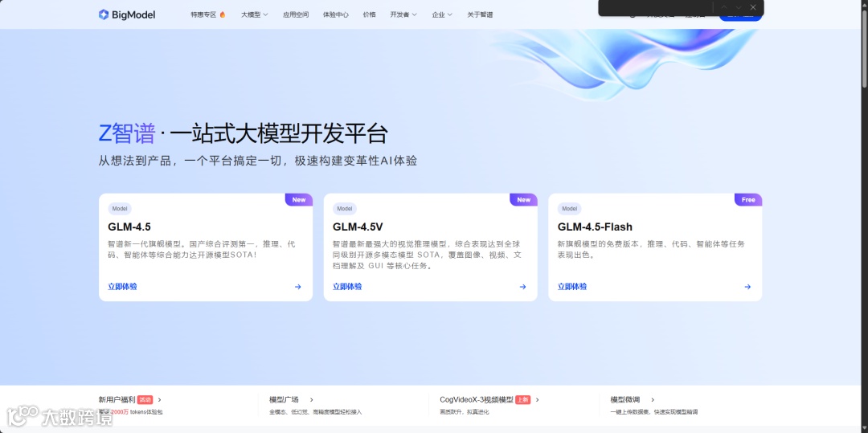Viewport: 868px width, 433px height.
Task: Click 立即体验 link on GLM-4.5 card
Action: (x=122, y=287)
